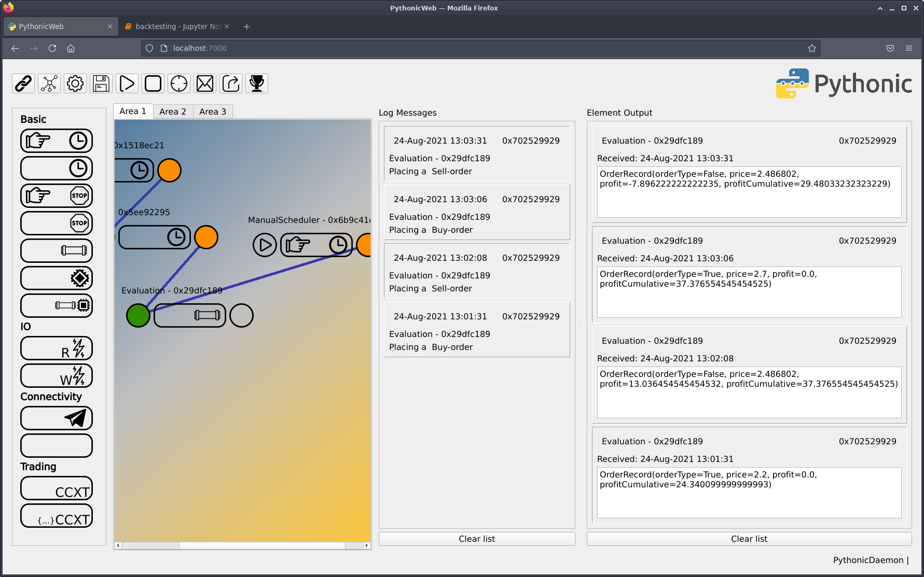Select the CCXT trading element
Viewport: 924px width, 577px height.
coord(57,488)
